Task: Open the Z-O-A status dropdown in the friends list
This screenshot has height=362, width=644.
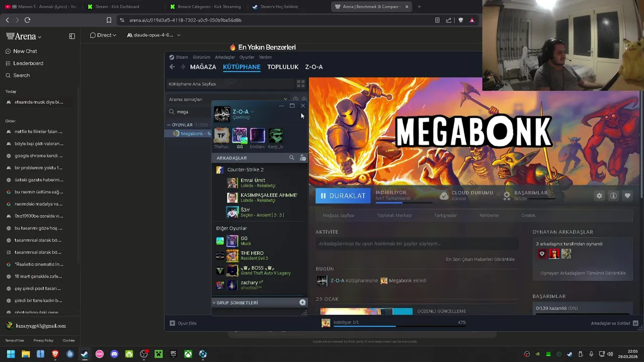Action: [x=252, y=112]
